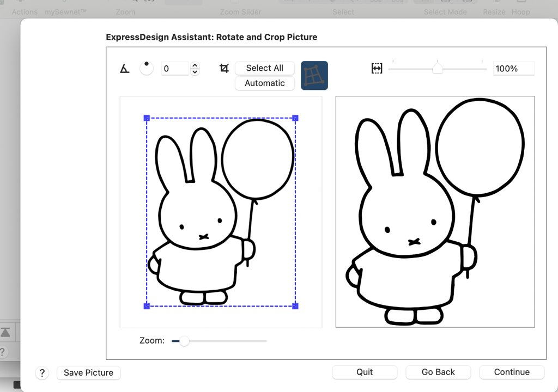The height and width of the screenshot is (392, 558).
Task: Click the Quit button
Action: click(365, 372)
